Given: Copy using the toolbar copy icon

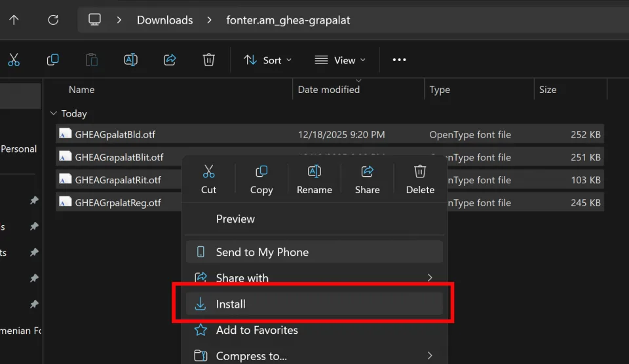Looking at the screenshot, I should pyautogui.click(x=52, y=60).
